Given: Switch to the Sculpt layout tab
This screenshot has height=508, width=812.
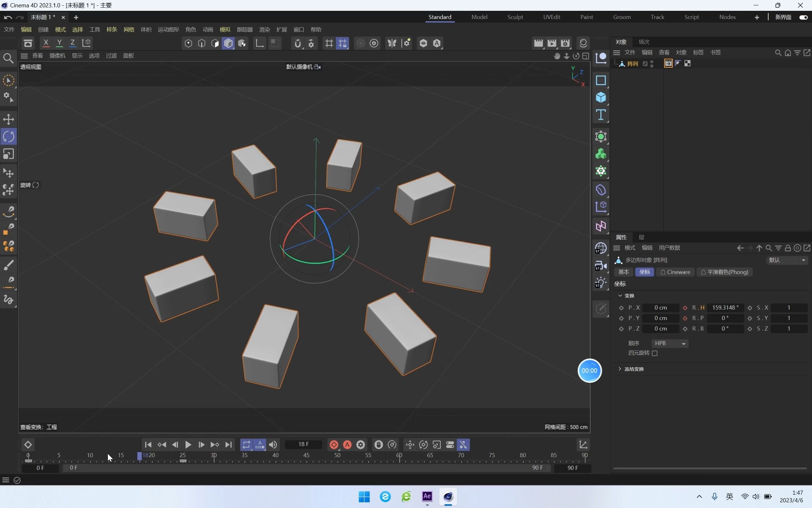Looking at the screenshot, I should [x=515, y=17].
